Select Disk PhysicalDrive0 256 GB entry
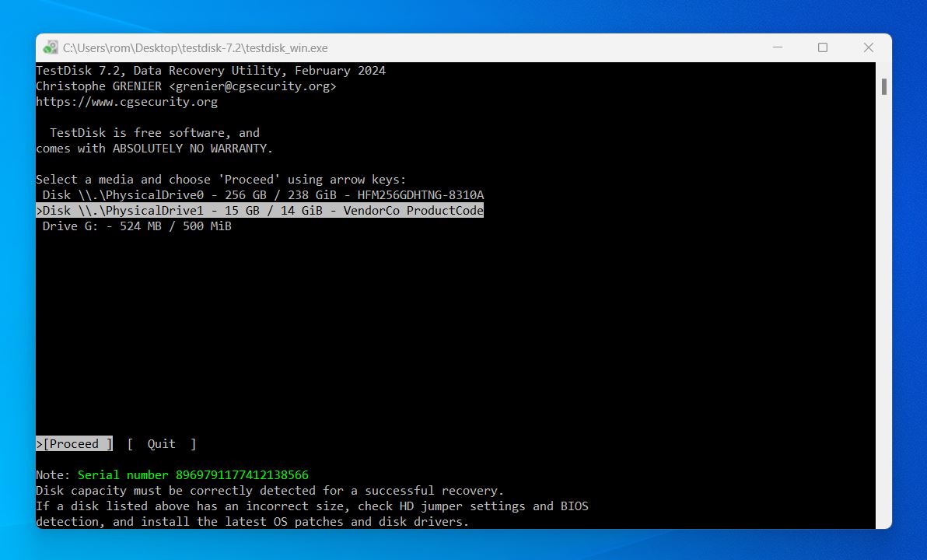The width and height of the screenshot is (927, 560). coord(263,195)
